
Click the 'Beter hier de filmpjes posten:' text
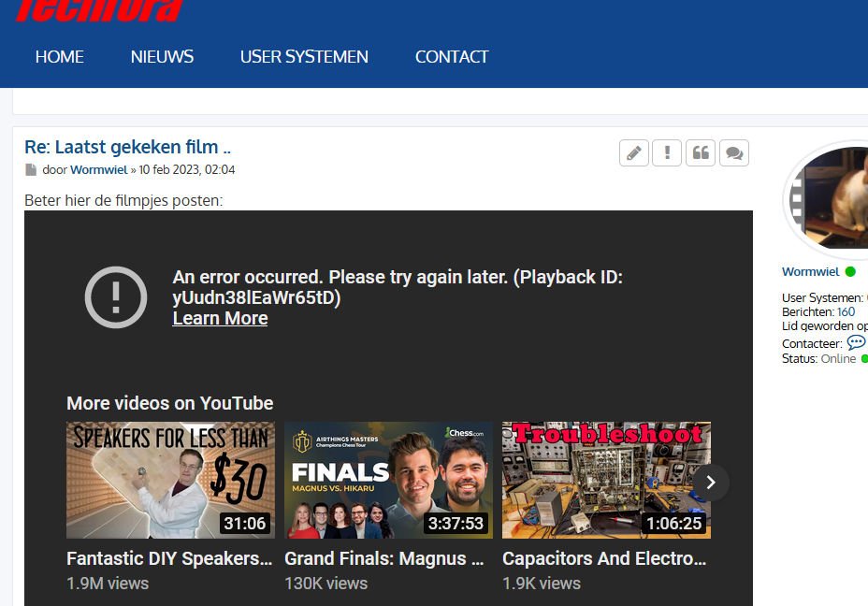(x=123, y=200)
